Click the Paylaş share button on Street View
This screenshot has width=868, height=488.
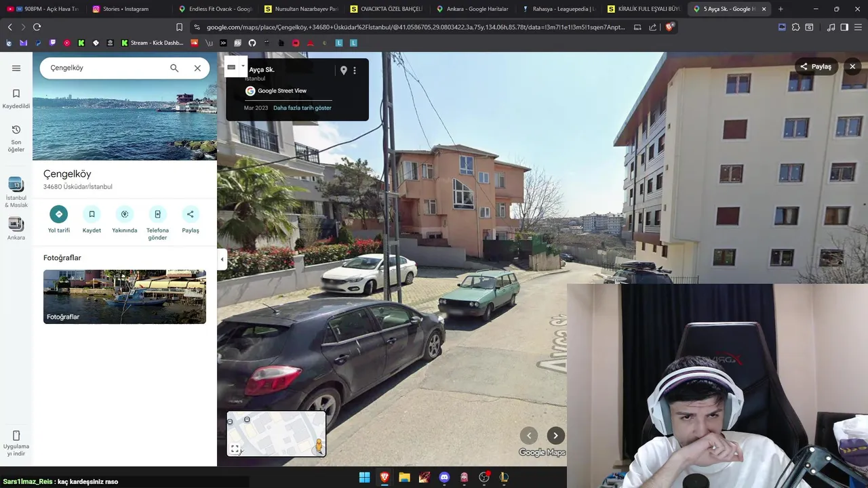tap(816, 66)
